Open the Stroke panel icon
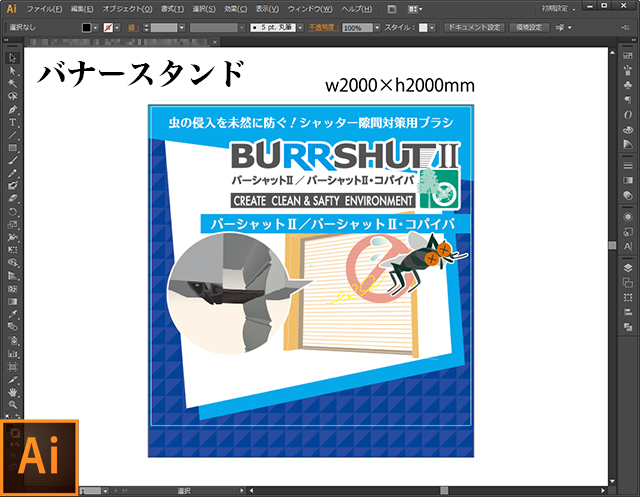The image size is (640, 497). click(628, 166)
